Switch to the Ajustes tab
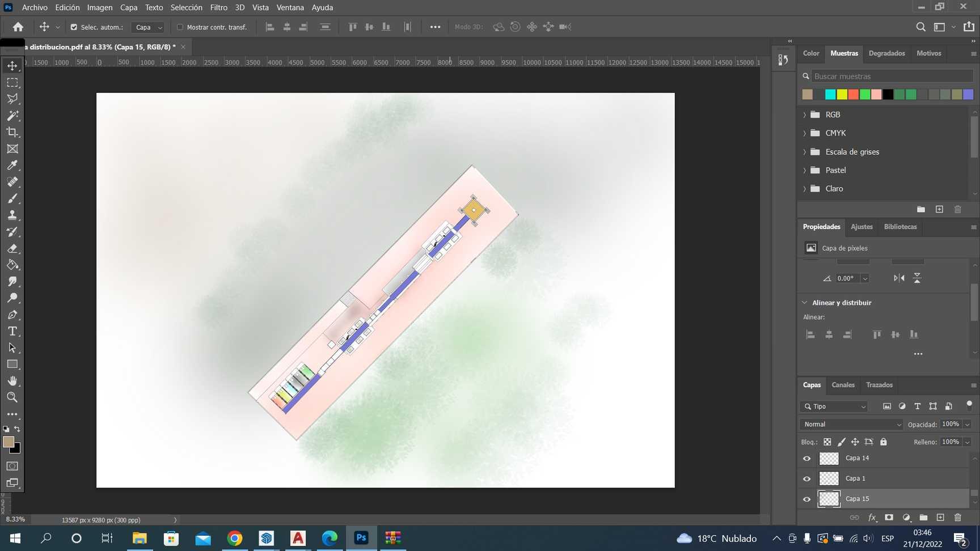Image resolution: width=980 pixels, height=551 pixels. tap(861, 227)
